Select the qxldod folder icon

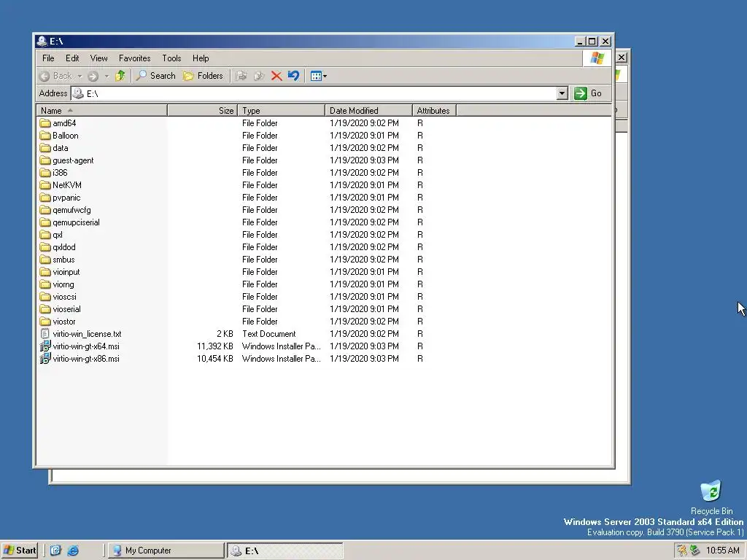click(45, 247)
